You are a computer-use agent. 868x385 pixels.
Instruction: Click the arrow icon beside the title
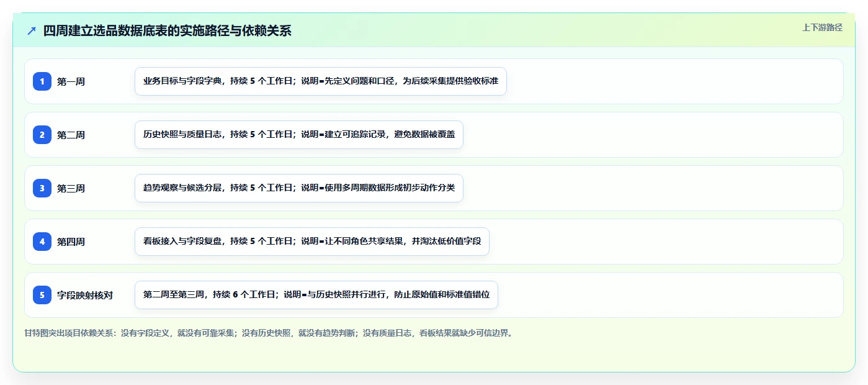(x=32, y=30)
